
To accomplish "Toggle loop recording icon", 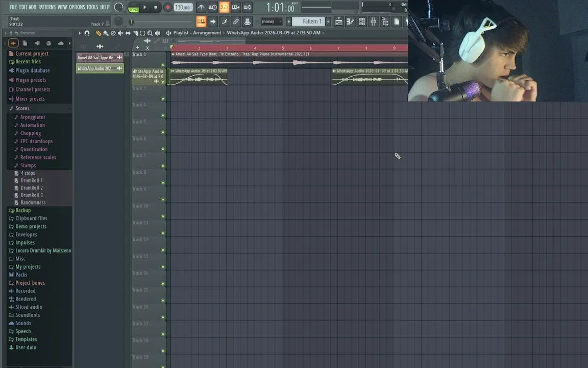I will (248, 7).
